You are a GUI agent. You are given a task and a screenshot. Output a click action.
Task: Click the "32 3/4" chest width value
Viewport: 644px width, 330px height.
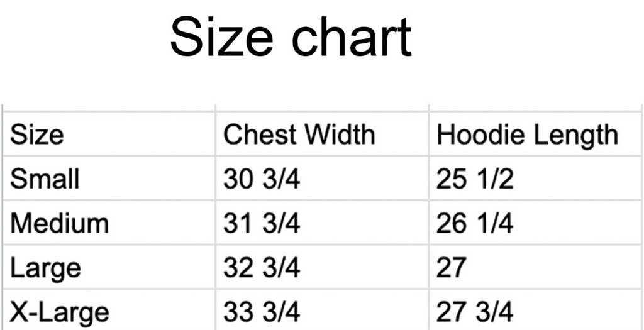(262, 268)
